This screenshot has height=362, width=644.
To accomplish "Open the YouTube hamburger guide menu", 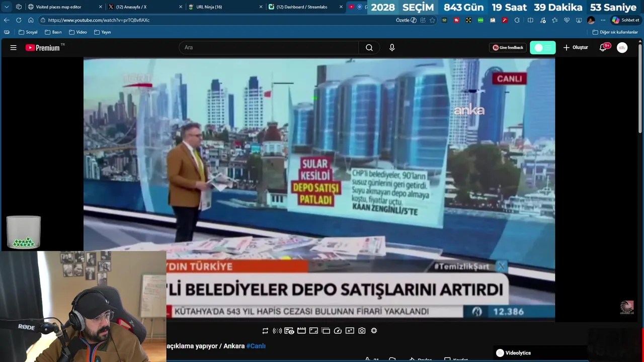I will click(x=14, y=48).
